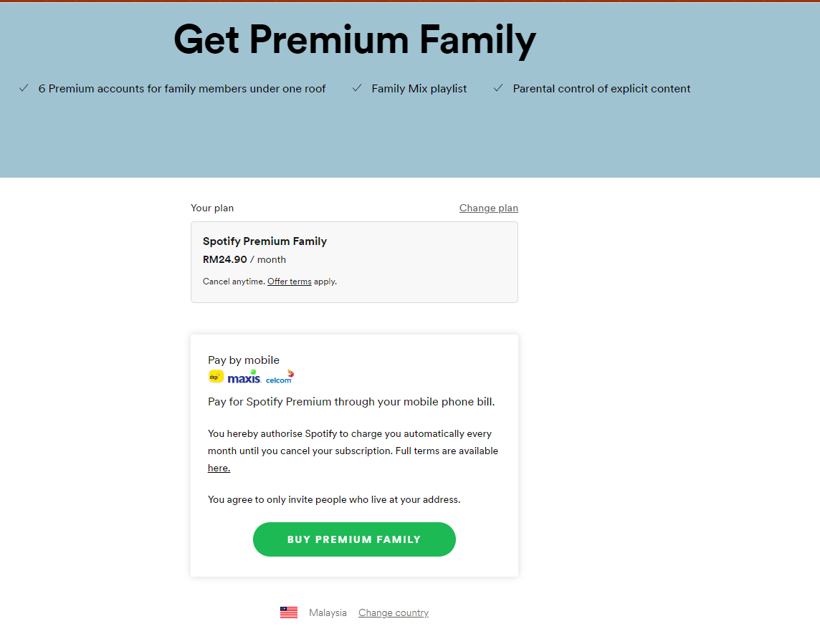Click the Get Premium Family heading

pyautogui.click(x=355, y=39)
